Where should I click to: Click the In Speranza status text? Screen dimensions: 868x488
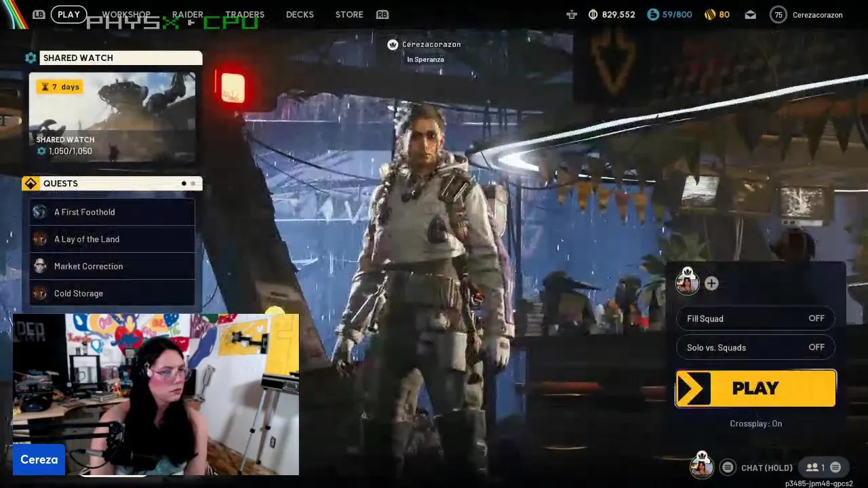pos(425,60)
